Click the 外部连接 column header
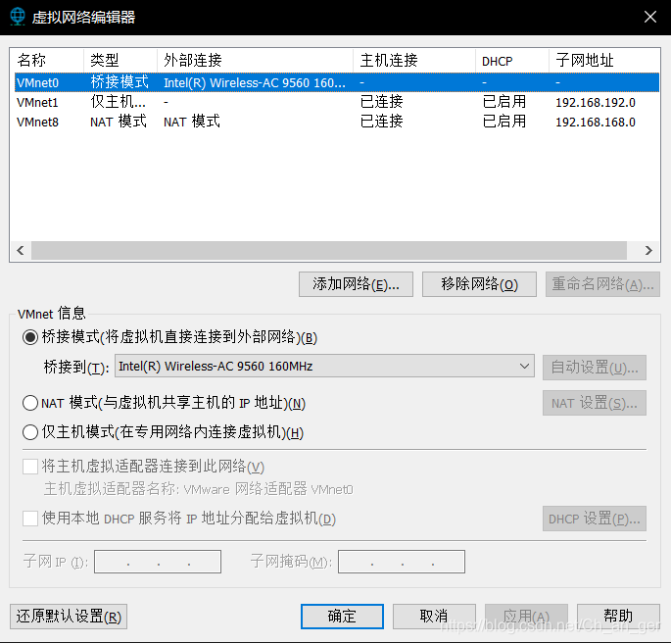671x644 pixels. tap(255, 61)
